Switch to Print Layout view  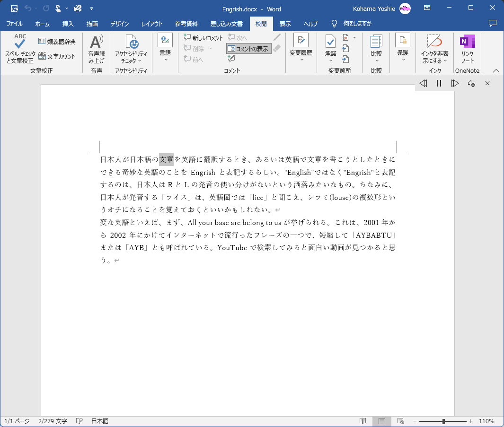click(x=382, y=421)
